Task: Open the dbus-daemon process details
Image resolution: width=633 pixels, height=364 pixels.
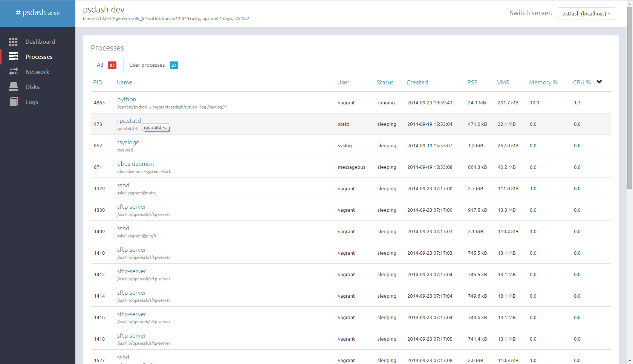Action: 135,164
